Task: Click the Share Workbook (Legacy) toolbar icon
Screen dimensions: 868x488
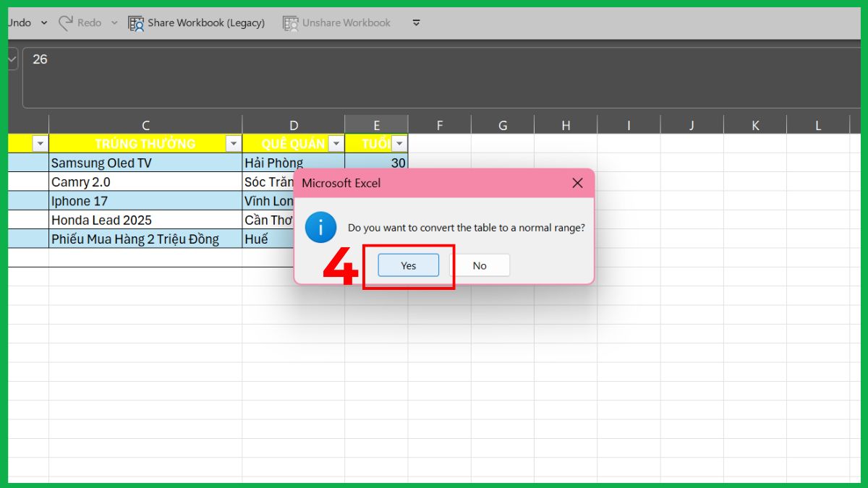Action: (x=135, y=22)
